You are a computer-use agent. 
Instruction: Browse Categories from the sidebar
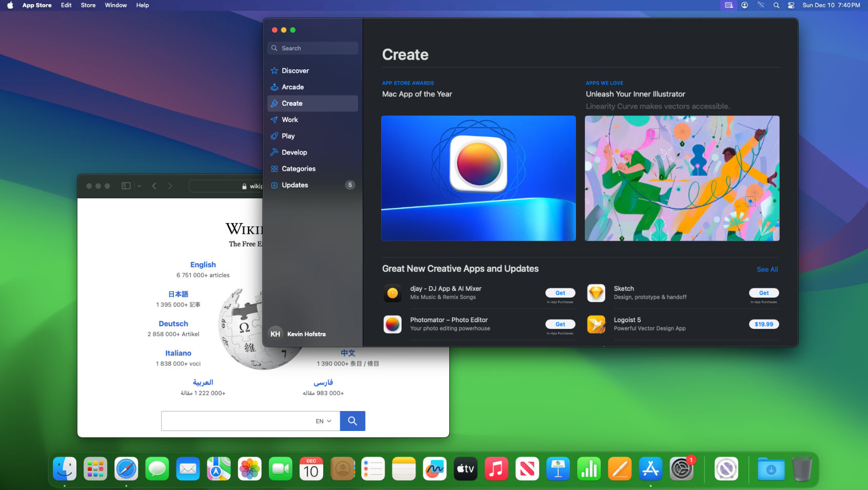tap(299, 169)
